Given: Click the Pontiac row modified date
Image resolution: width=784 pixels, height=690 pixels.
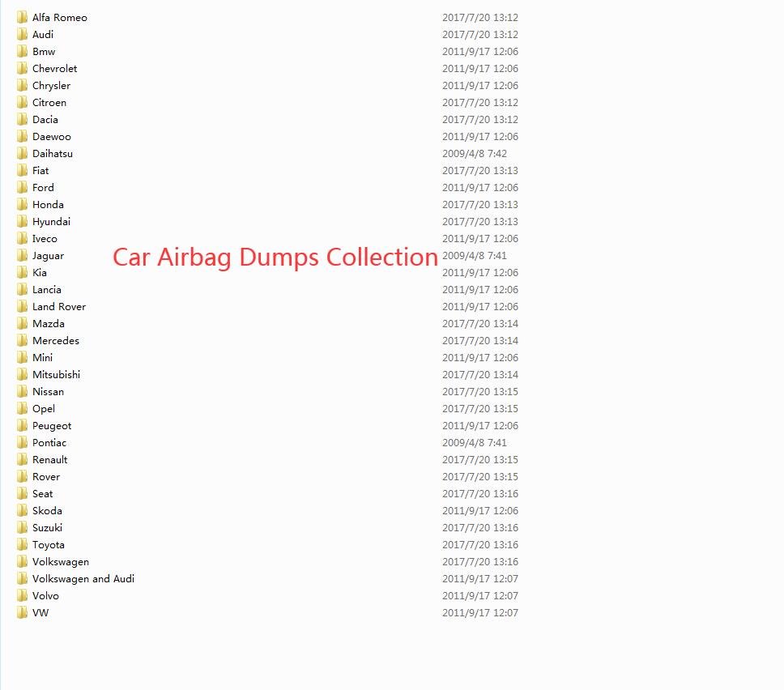Looking at the screenshot, I should click(x=475, y=442).
